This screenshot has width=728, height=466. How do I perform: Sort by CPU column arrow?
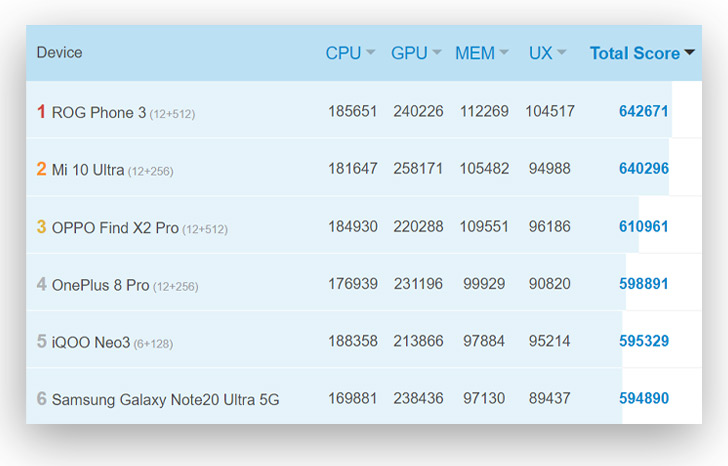coord(370,52)
